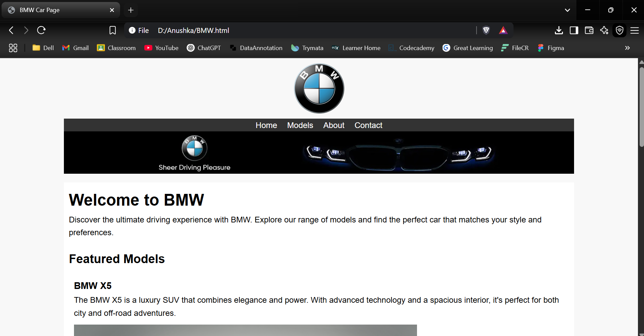Click the Brave Shields lion icon
Viewport: 644px width, 336px height.
click(486, 30)
